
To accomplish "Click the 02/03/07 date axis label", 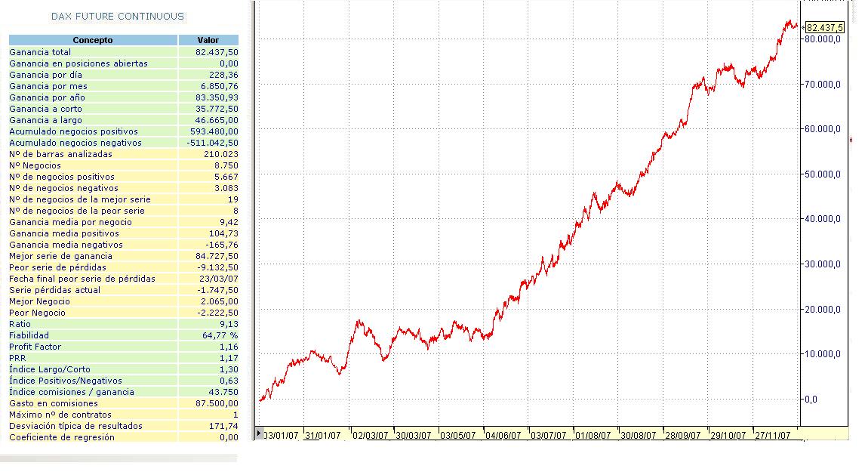I will [x=371, y=436].
